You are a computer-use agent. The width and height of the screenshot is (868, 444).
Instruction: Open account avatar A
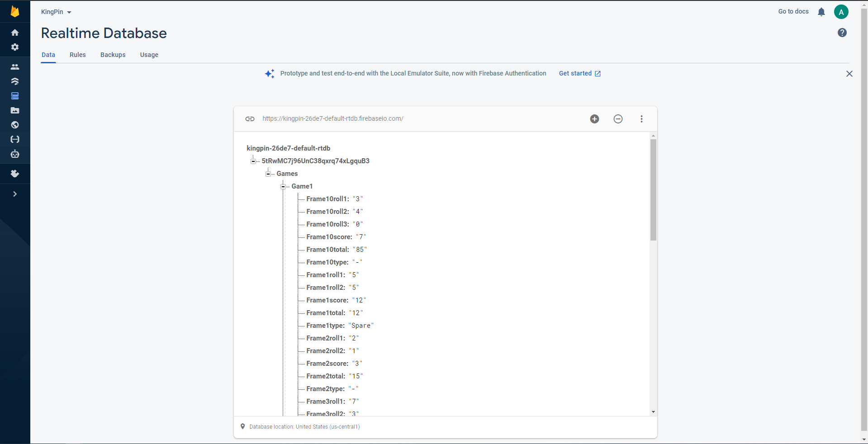tap(841, 12)
